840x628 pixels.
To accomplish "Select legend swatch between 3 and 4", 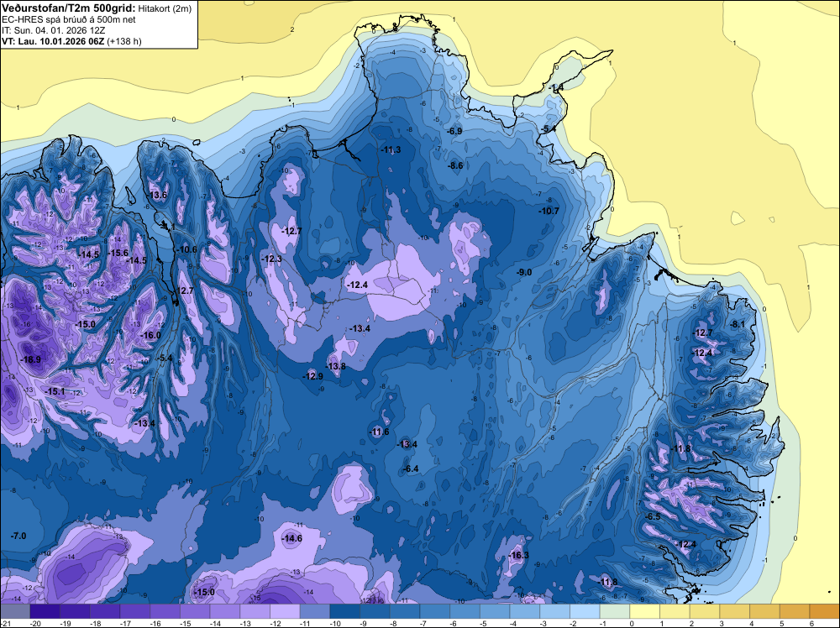I will coord(735,611).
